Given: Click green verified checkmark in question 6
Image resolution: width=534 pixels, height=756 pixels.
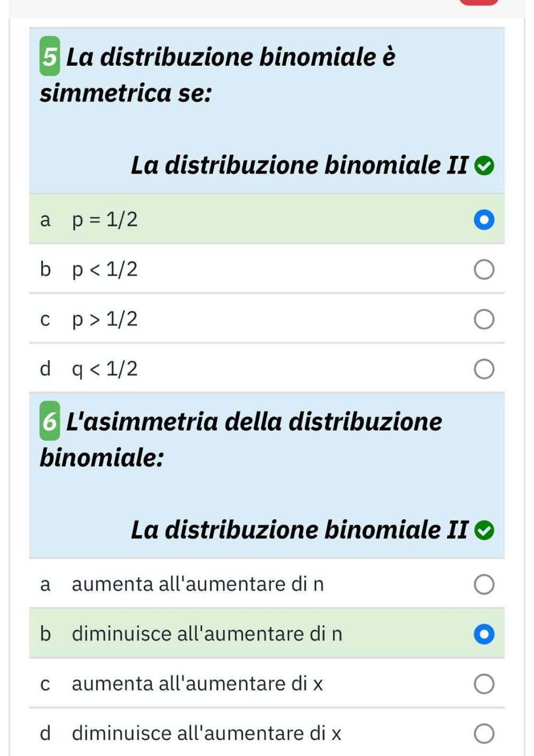Looking at the screenshot, I should tap(484, 531).
